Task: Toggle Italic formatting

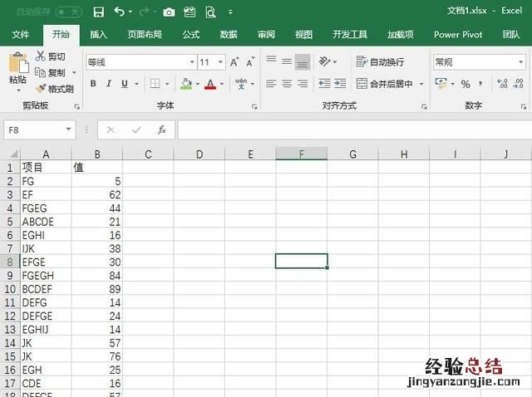Action: point(109,84)
